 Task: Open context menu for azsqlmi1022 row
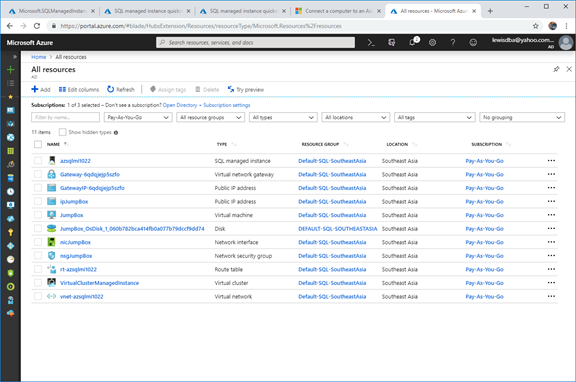coord(551,161)
